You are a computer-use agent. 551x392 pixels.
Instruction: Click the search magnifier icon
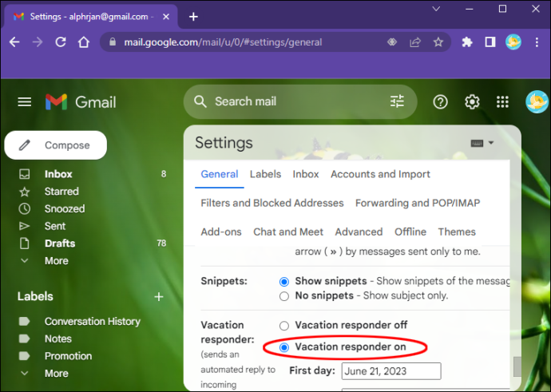200,101
